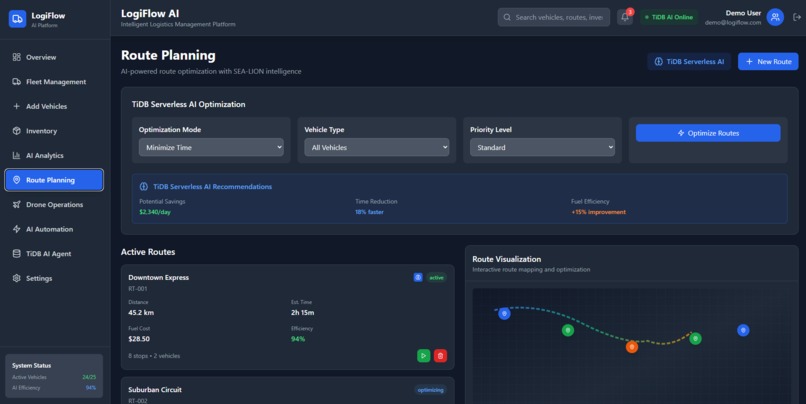The height and width of the screenshot is (404, 806).
Task: View Downtown Express via blue eye icon
Action: tap(418, 277)
